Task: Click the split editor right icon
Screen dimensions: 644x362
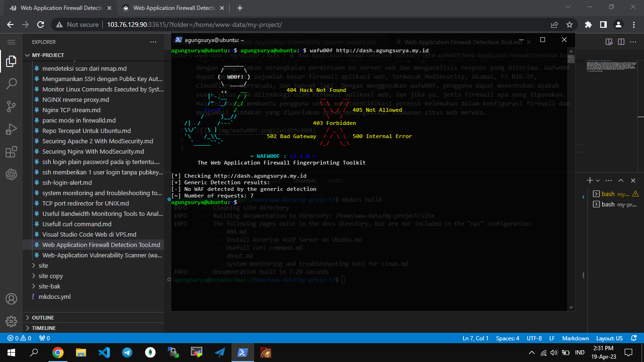Action: (x=621, y=42)
